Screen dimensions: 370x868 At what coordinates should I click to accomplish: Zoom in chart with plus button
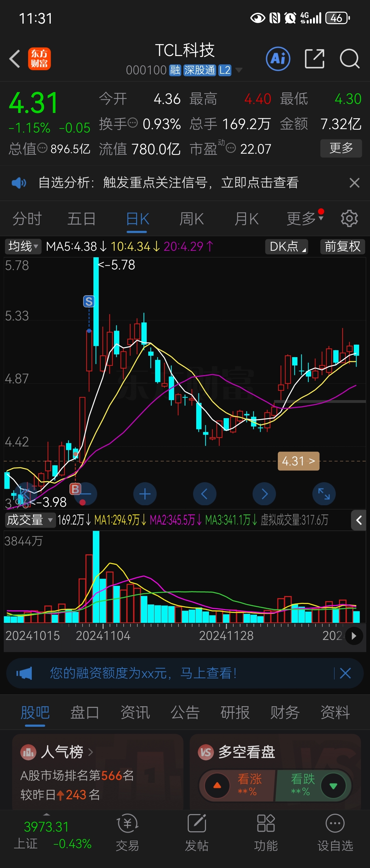(145, 494)
